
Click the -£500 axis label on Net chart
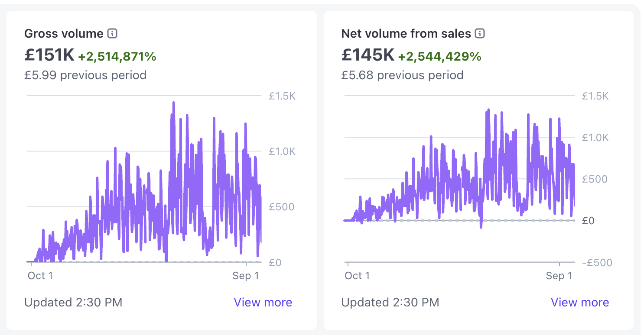(597, 263)
